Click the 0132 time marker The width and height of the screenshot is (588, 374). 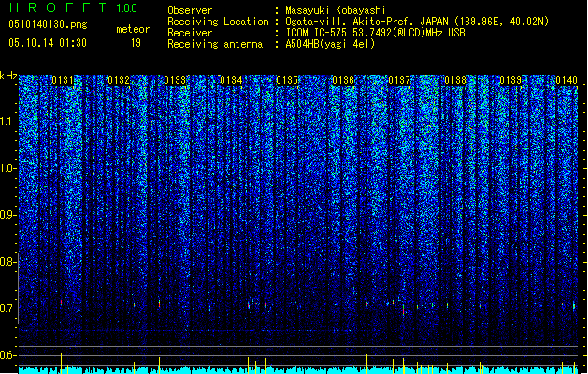[119, 80]
